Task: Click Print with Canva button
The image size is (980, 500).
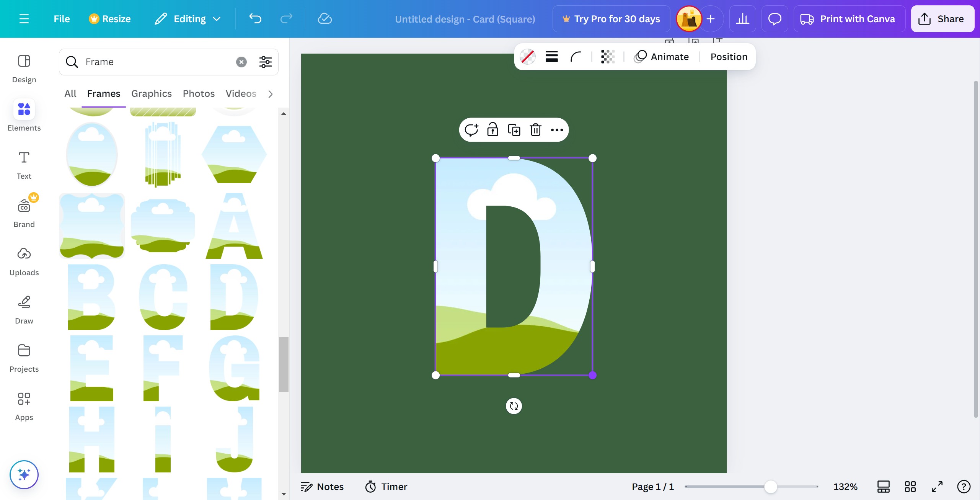Action: [x=849, y=19]
